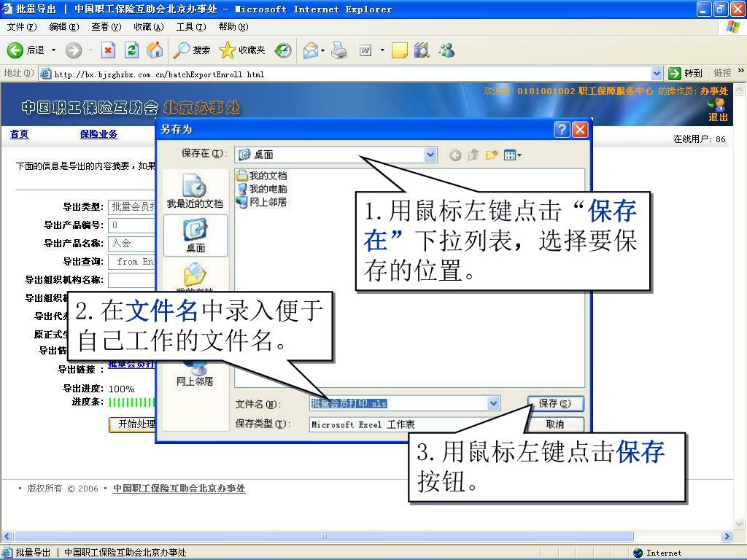
Task: Click the 保险业务 navigation link
Action: point(98,134)
